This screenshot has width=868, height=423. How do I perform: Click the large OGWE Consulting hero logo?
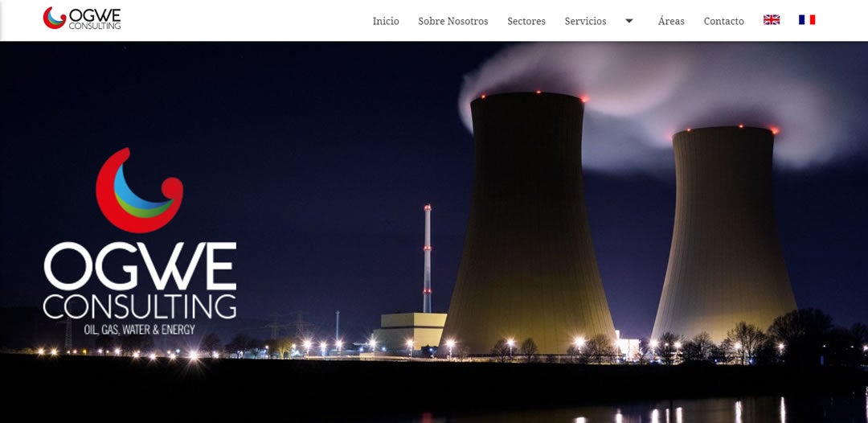(x=140, y=241)
